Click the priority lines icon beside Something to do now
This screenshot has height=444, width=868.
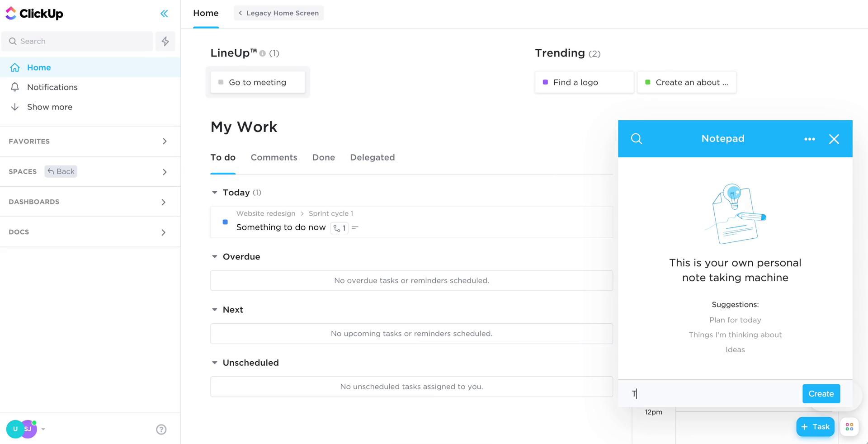pos(355,227)
